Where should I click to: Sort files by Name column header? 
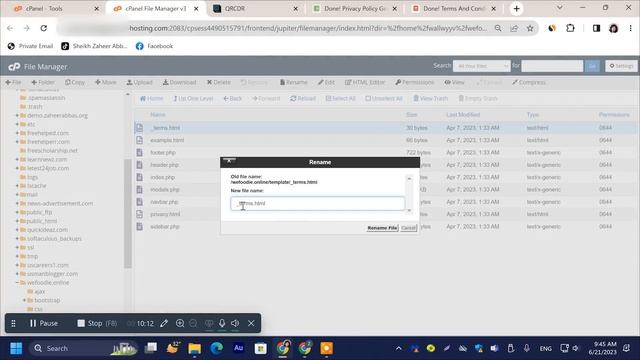click(158, 115)
